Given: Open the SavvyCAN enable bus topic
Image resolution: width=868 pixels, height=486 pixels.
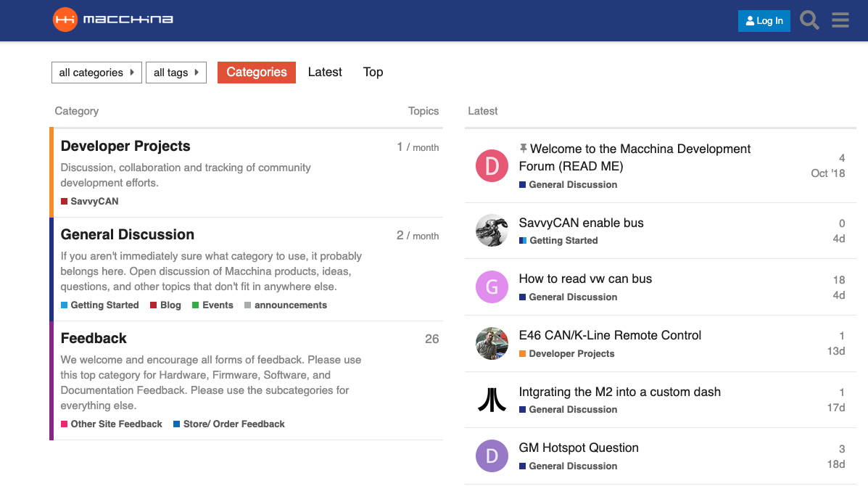Looking at the screenshot, I should click(582, 223).
